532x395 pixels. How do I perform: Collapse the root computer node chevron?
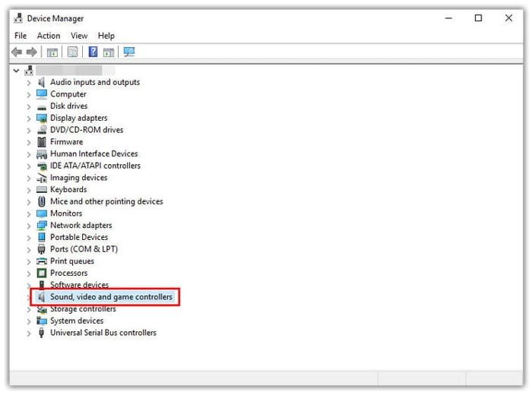16,71
